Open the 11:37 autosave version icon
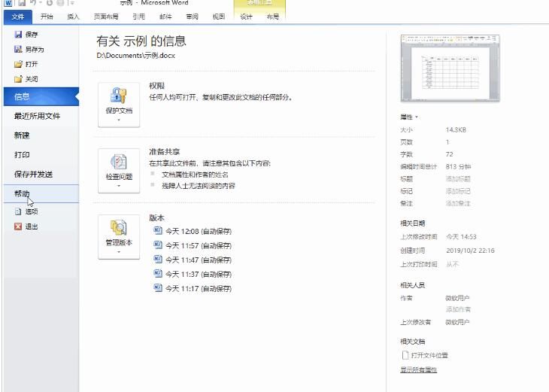549x392 pixels. click(158, 274)
